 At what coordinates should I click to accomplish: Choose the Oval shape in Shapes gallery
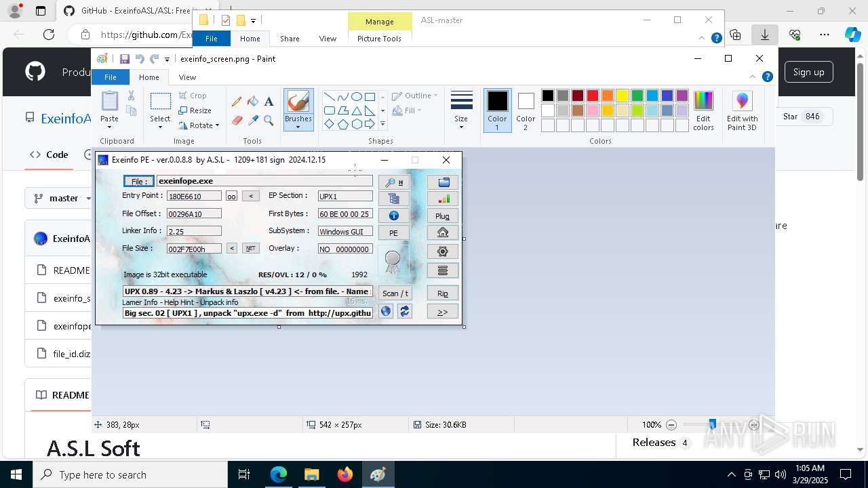click(356, 97)
